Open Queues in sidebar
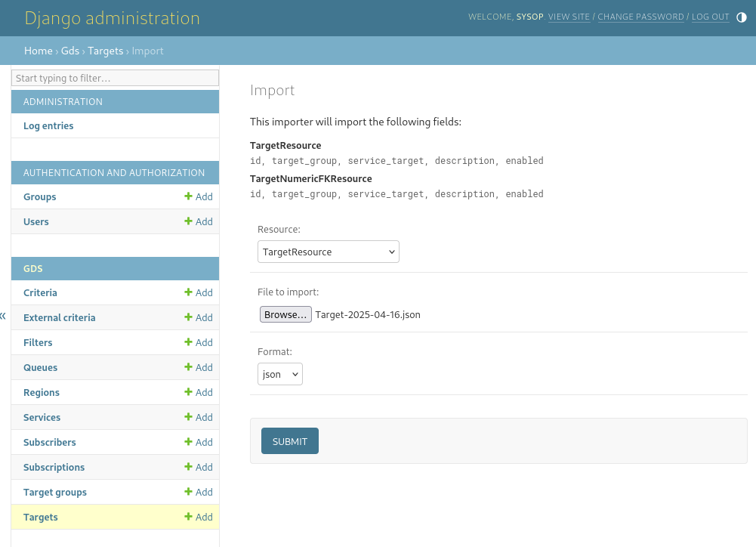Screen dimensions: 756x547 tap(41, 367)
